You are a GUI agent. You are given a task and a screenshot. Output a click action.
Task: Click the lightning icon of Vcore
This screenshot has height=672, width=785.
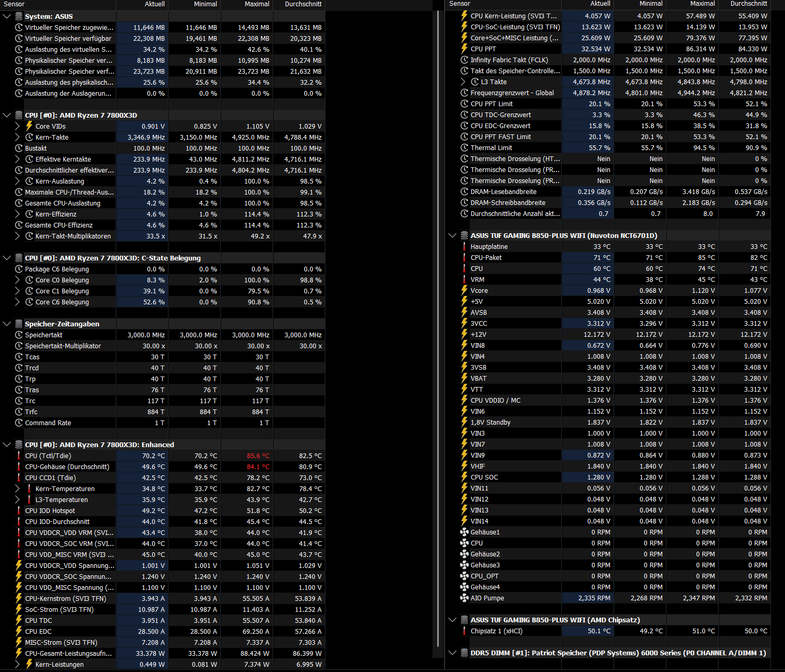pyautogui.click(x=464, y=290)
